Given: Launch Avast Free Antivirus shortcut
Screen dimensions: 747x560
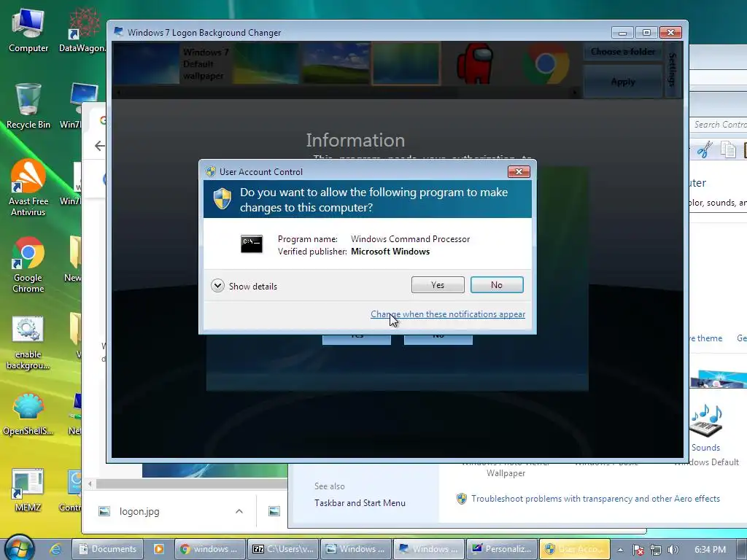Looking at the screenshot, I should (x=28, y=189).
